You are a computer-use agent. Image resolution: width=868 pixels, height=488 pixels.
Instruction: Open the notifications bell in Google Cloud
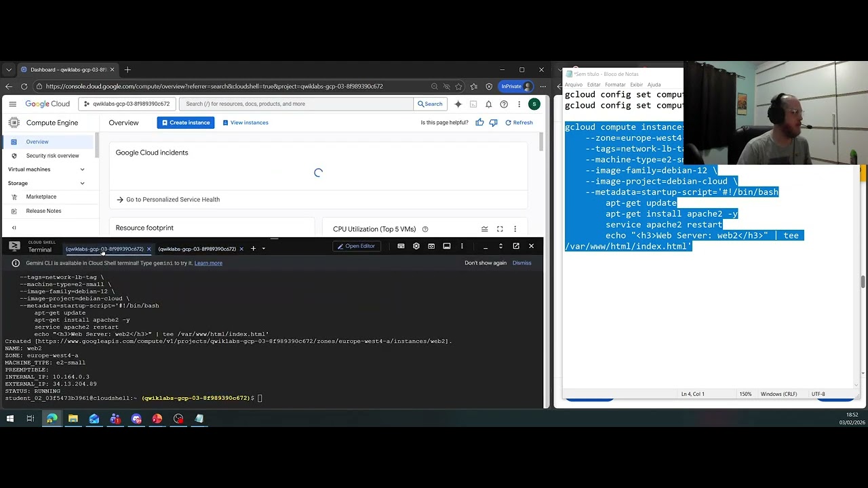click(488, 104)
